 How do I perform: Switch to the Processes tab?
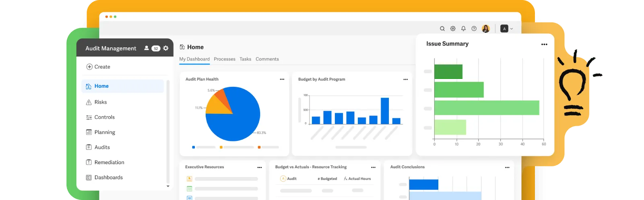tap(225, 59)
